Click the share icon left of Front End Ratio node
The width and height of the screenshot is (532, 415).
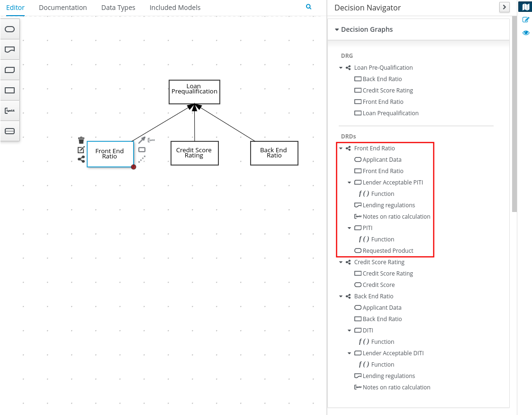click(x=81, y=159)
